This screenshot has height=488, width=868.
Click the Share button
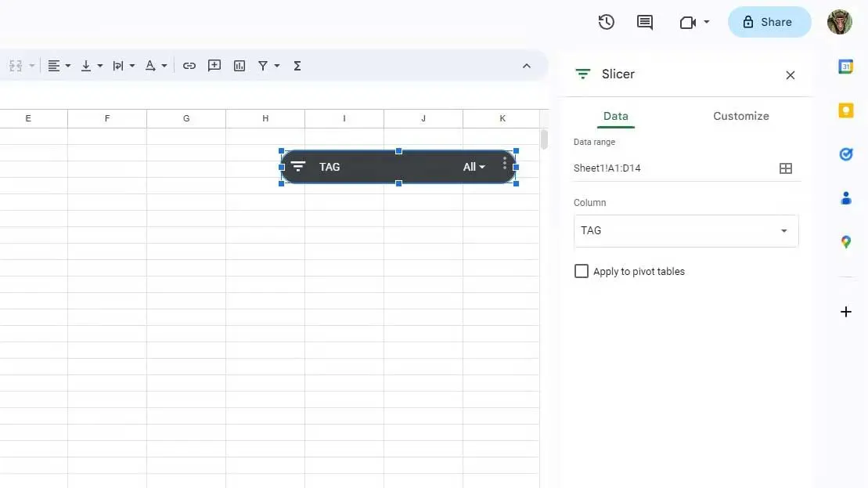pyautogui.click(x=769, y=22)
